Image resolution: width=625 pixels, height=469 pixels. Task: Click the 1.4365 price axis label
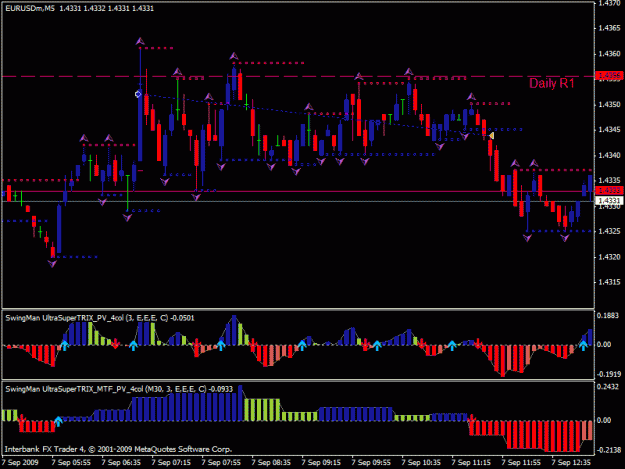click(609, 28)
